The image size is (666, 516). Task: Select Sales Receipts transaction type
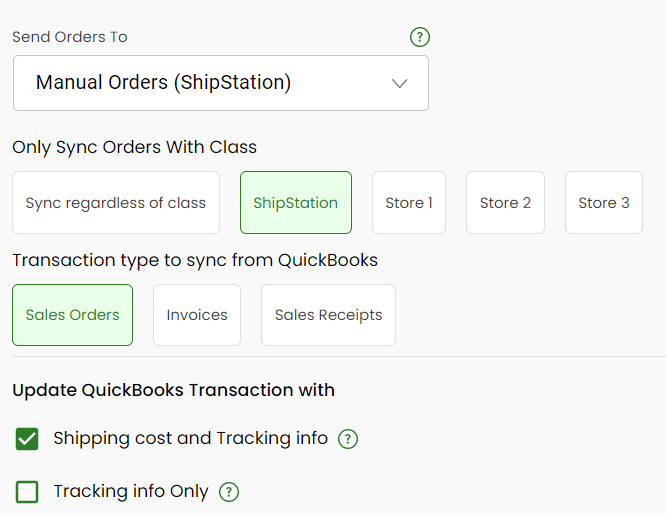(329, 315)
